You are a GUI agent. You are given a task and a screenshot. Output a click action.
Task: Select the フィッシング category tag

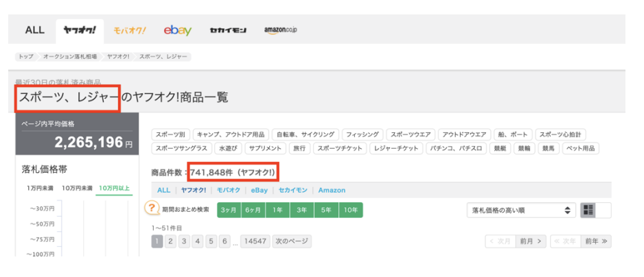coord(362,134)
